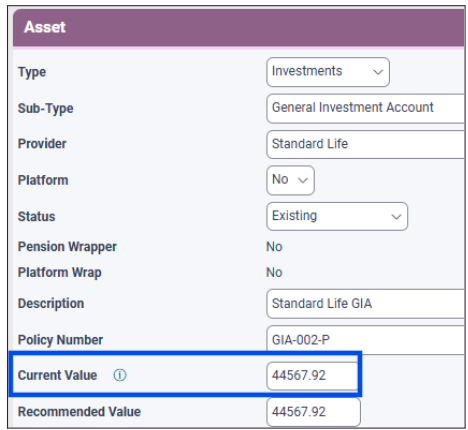Click the Pension Wrapper value No
Screen dimensions: 468x430
[x=274, y=247]
